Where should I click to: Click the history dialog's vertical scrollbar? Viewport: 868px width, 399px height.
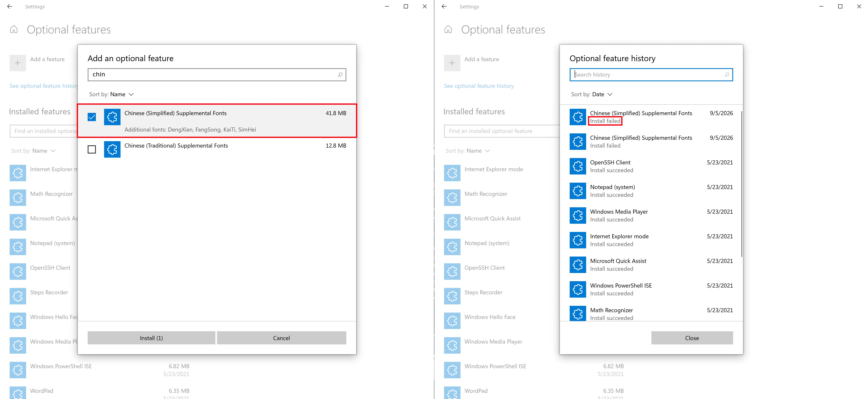pos(742,184)
